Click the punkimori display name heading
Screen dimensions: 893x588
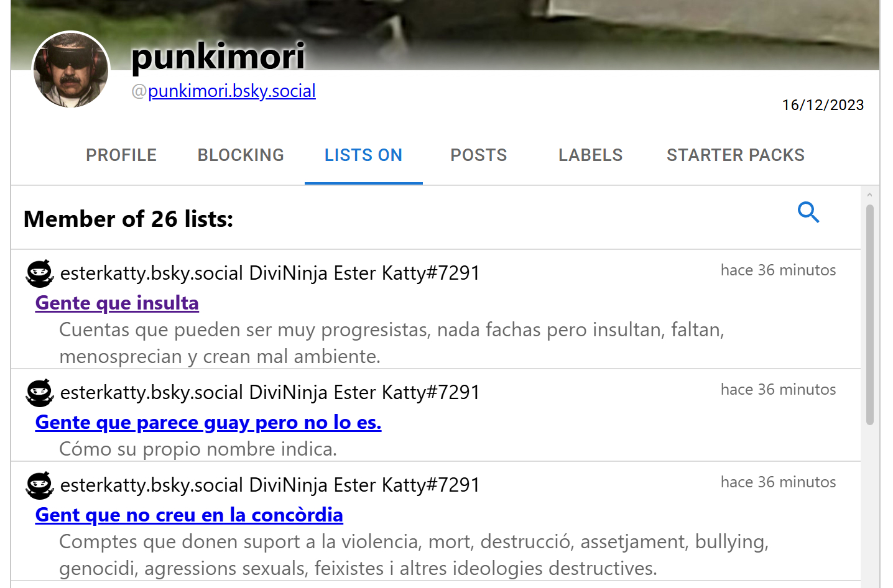coord(218,57)
